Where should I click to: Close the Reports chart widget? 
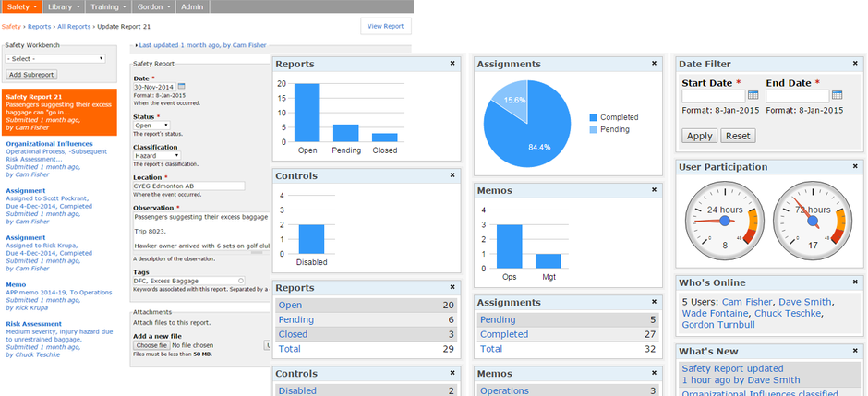(x=452, y=64)
